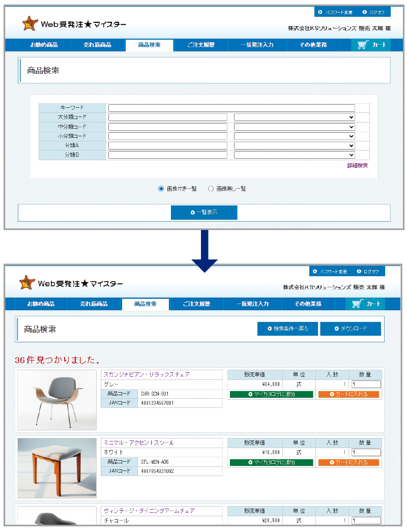Click the ダウンロード button

coord(351,329)
